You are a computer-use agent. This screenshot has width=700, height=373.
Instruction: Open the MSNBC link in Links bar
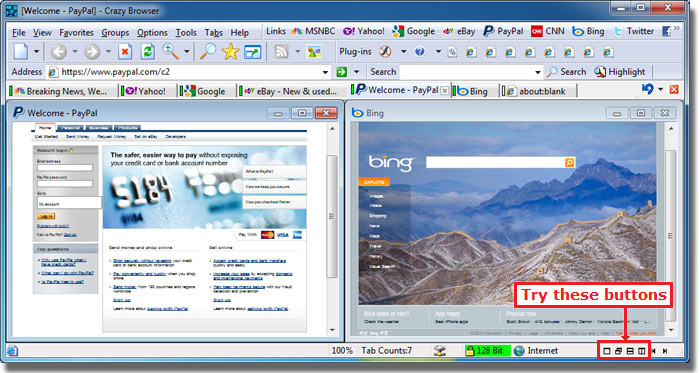pos(313,31)
